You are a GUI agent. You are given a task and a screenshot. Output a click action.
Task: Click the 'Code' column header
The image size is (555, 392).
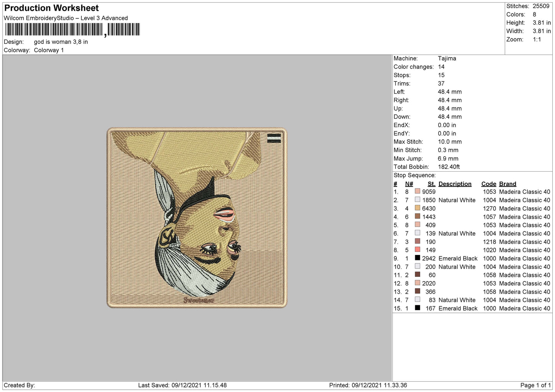[x=489, y=184]
